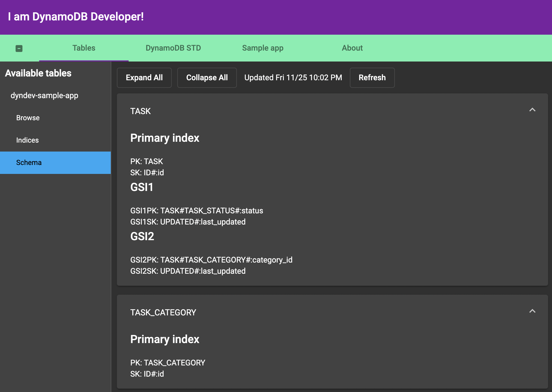Click the TASK panel header title

coord(140,111)
